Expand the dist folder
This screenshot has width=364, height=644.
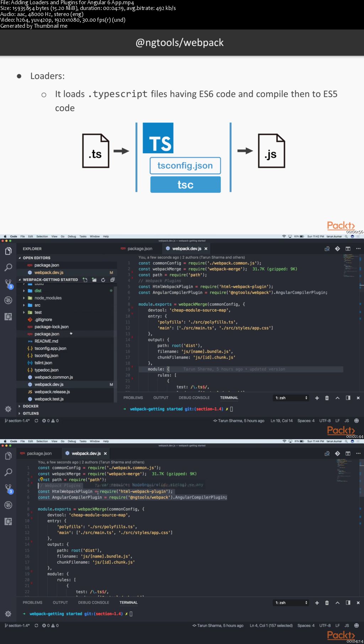point(24,291)
